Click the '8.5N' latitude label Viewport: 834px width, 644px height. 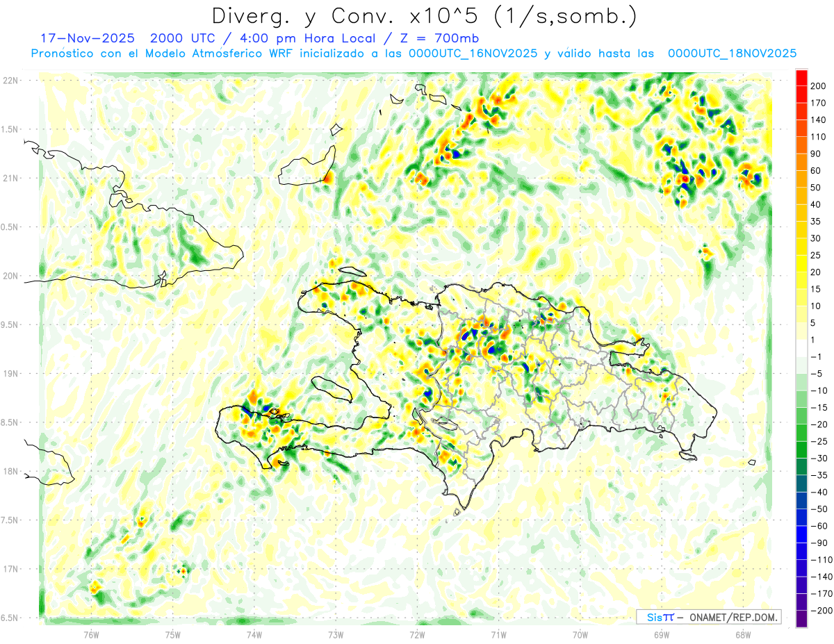click(10, 422)
